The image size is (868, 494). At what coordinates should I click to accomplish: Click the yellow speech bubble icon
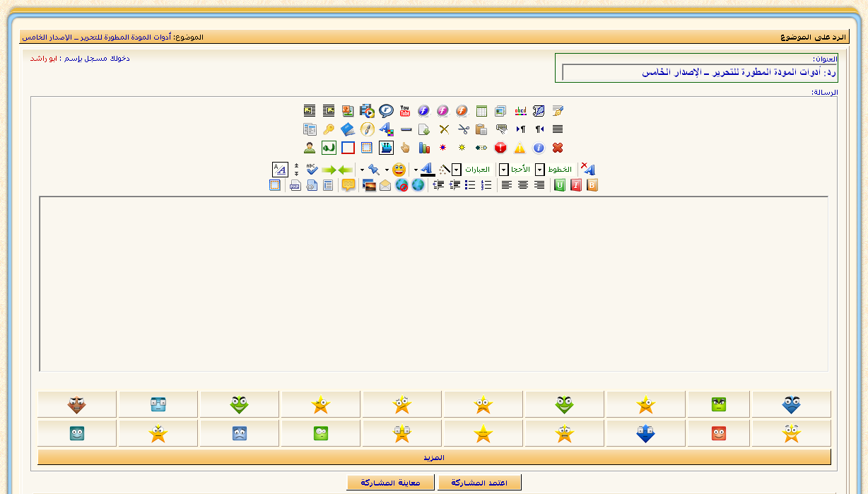[348, 185]
